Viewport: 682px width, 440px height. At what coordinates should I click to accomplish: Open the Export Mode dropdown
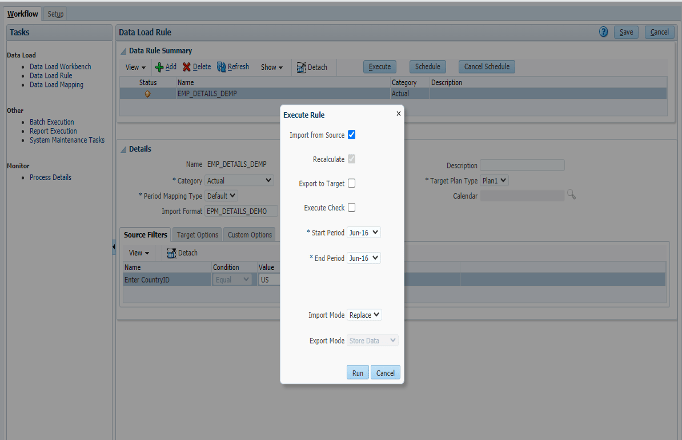[373, 340]
